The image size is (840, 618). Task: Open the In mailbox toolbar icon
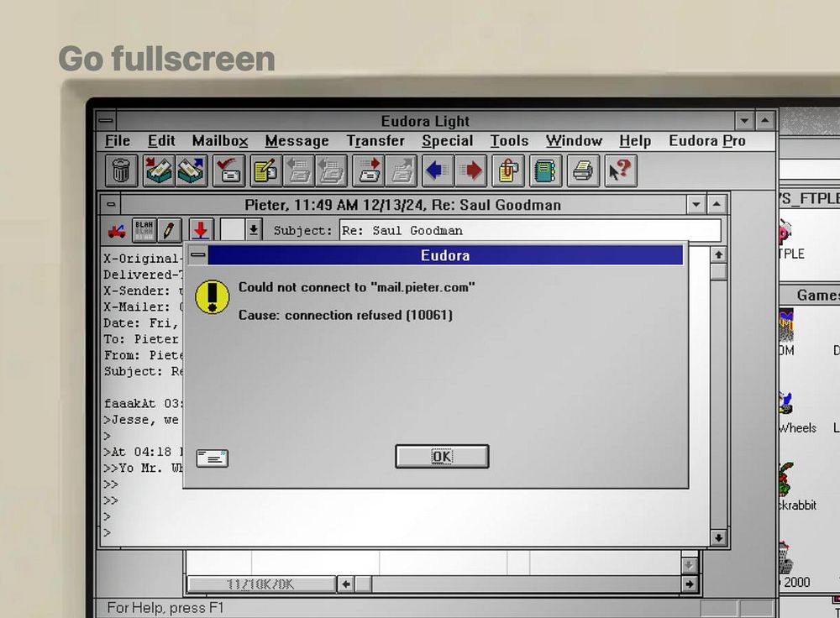tap(159, 170)
